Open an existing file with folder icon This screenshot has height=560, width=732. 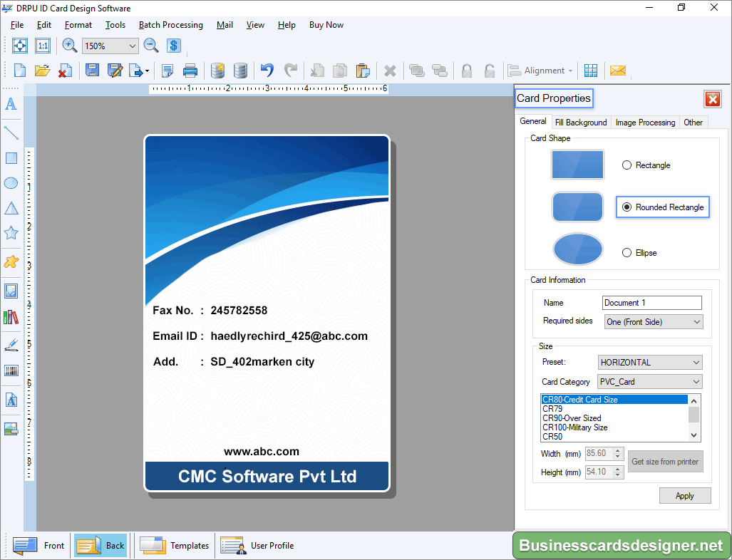42,71
